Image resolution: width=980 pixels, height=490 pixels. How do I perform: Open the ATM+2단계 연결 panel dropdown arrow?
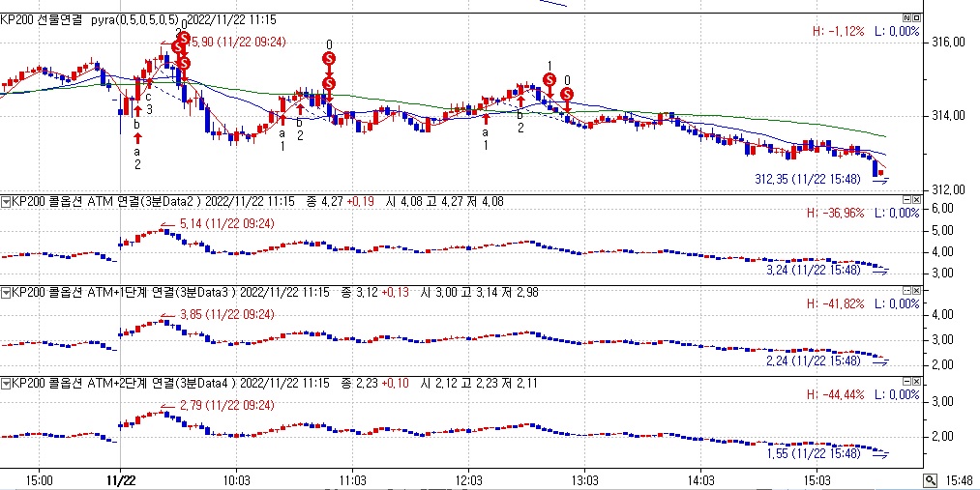(6, 383)
